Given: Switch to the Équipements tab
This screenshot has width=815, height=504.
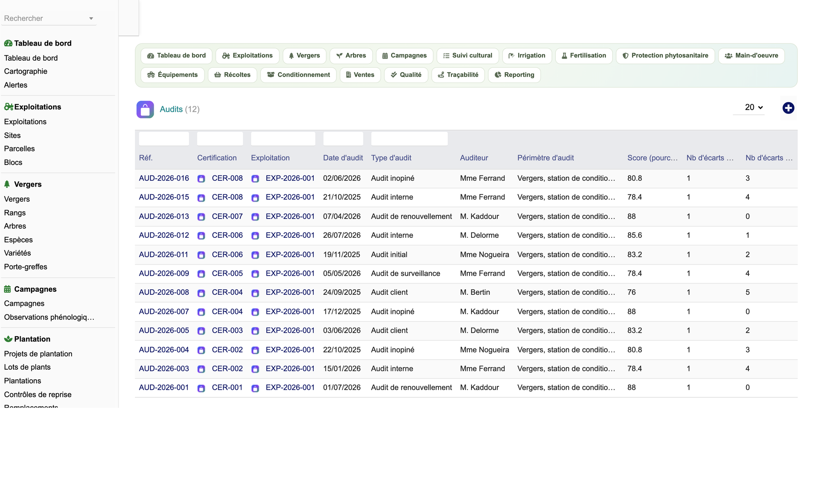Looking at the screenshot, I should [x=173, y=75].
